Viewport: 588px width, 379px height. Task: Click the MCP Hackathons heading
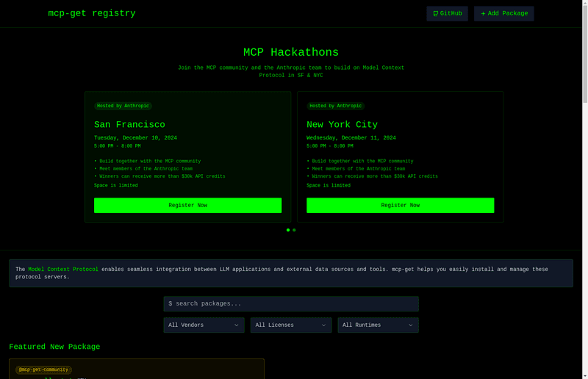click(x=291, y=52)
